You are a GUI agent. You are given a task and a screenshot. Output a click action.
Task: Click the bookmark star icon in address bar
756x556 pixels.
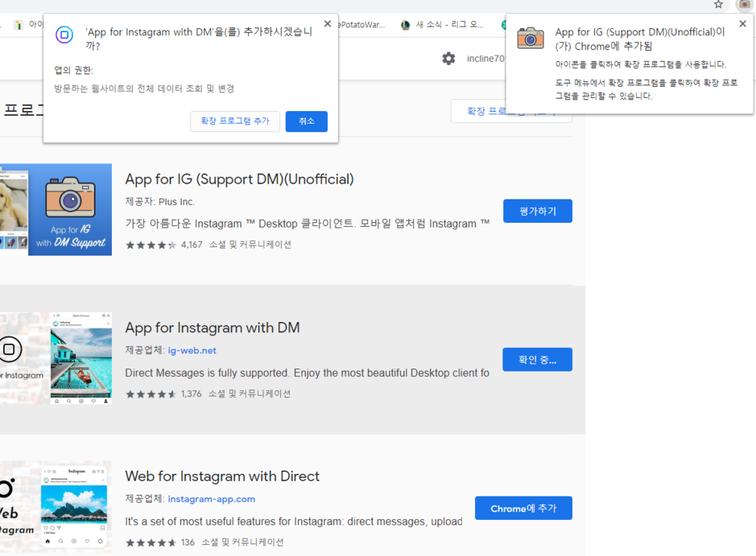(x=718, y=5)
